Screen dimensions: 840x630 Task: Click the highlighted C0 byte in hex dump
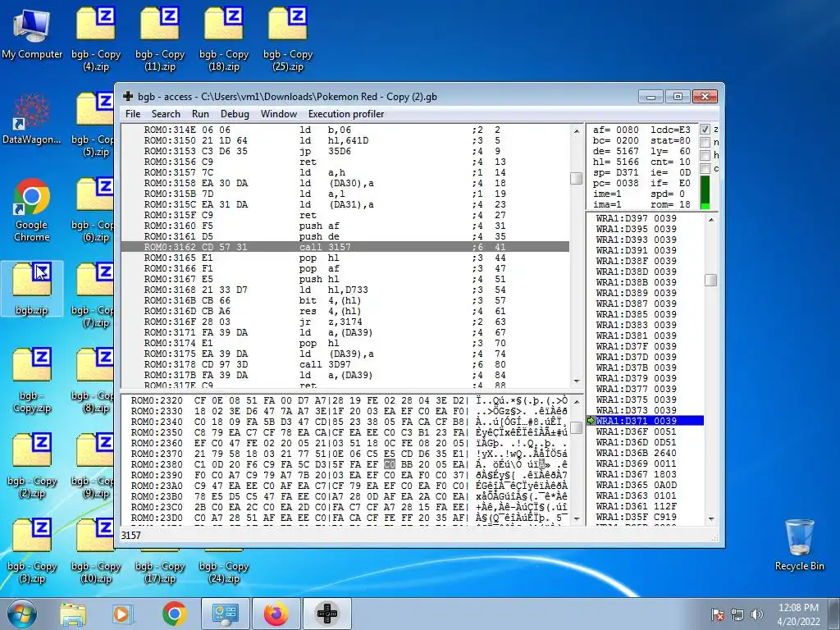coord(390,464)
